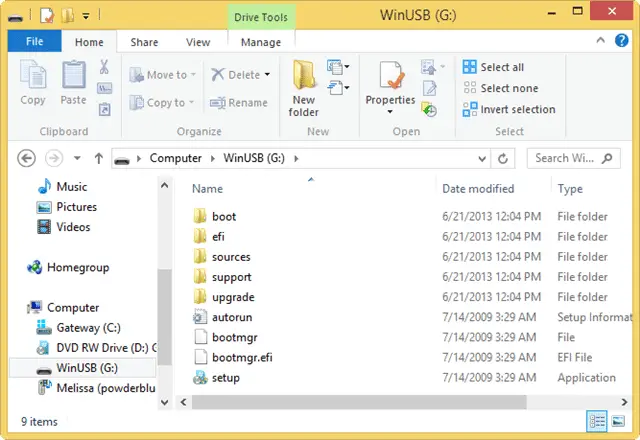
Task: Expand the Properties dropdown arrow
Action: coord(390,111)
